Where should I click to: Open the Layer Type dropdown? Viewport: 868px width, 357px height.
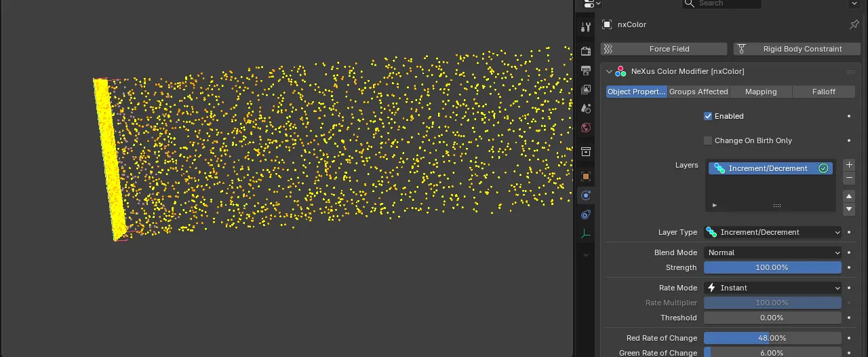tap(772, 232)
